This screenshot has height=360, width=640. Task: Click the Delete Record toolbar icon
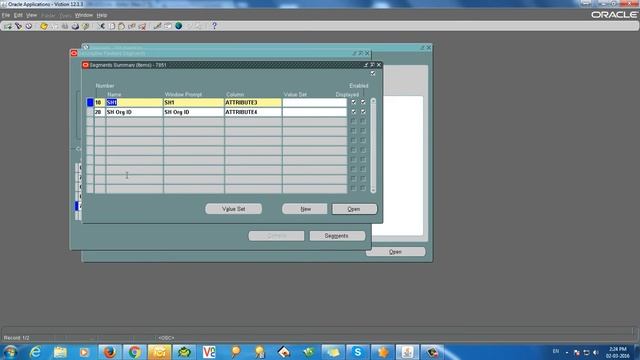(142, 26)
